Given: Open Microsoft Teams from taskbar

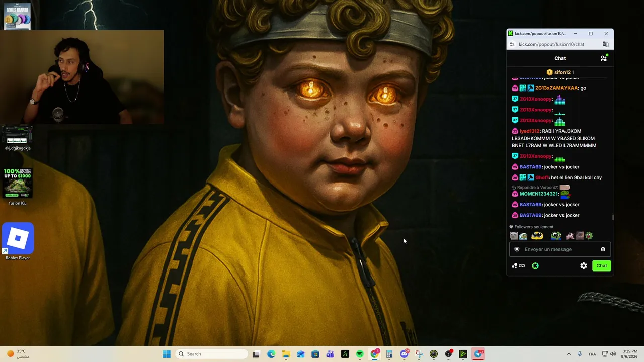Looking at the screenshot, I should tap(330, 354).
